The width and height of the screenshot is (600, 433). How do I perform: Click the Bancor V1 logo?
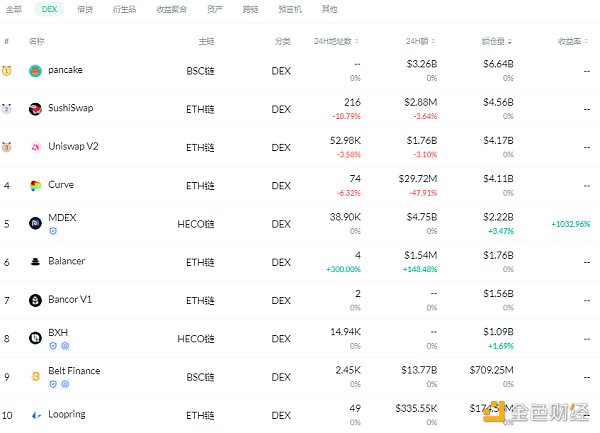[35, 300]
